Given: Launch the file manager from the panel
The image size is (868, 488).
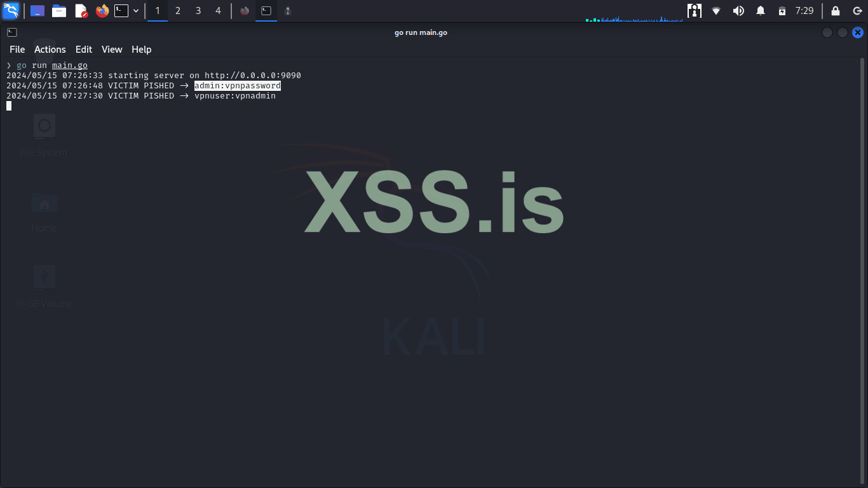Looking at the screenshot, I should point(59,11).
